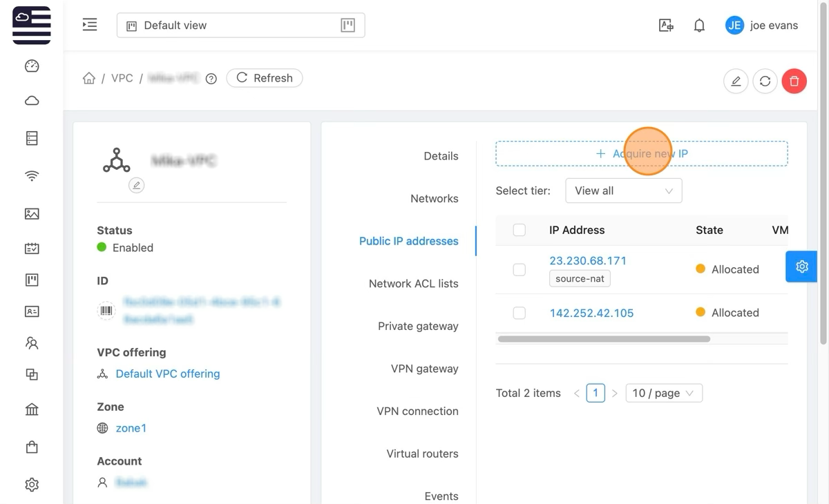Switch to the VPN gateway tab
Viewport: 829px width, 504px height.
pyautogui.click(x=424, y=369)
